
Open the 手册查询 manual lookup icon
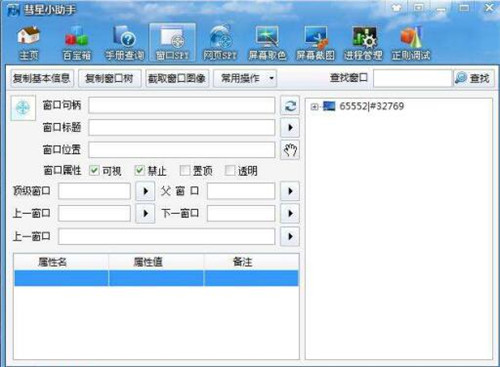(125, 43)
